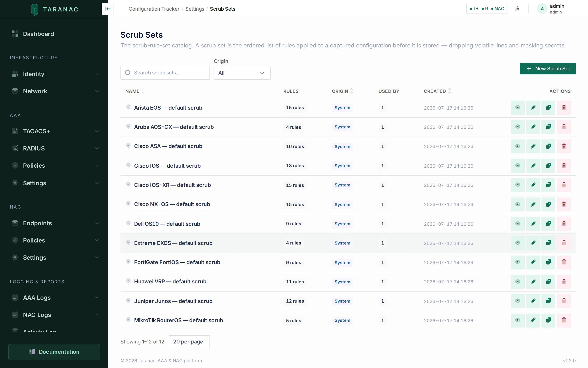Expand the NAC Logs menu
This screenshot has width=588, height=368.
(x=54, y=315)
